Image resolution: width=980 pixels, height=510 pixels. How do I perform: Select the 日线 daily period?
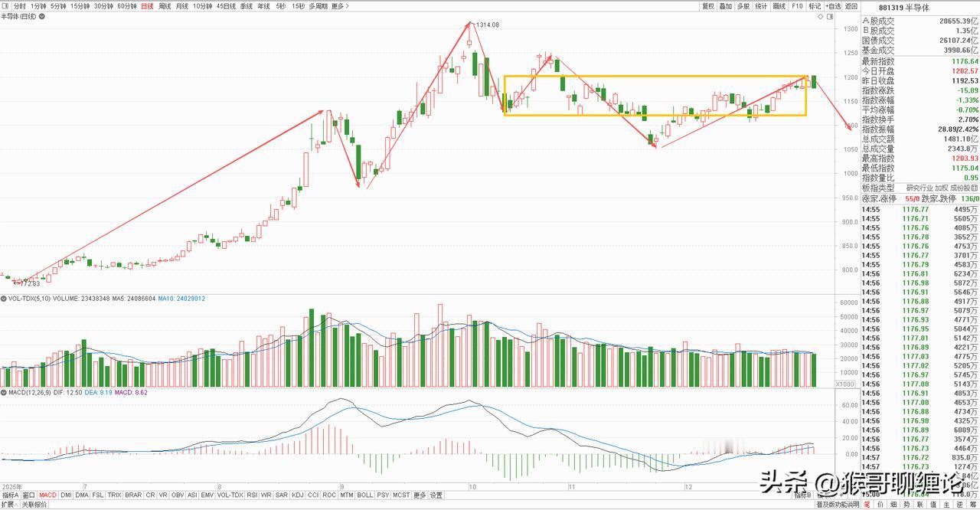(x=147, y=5)
